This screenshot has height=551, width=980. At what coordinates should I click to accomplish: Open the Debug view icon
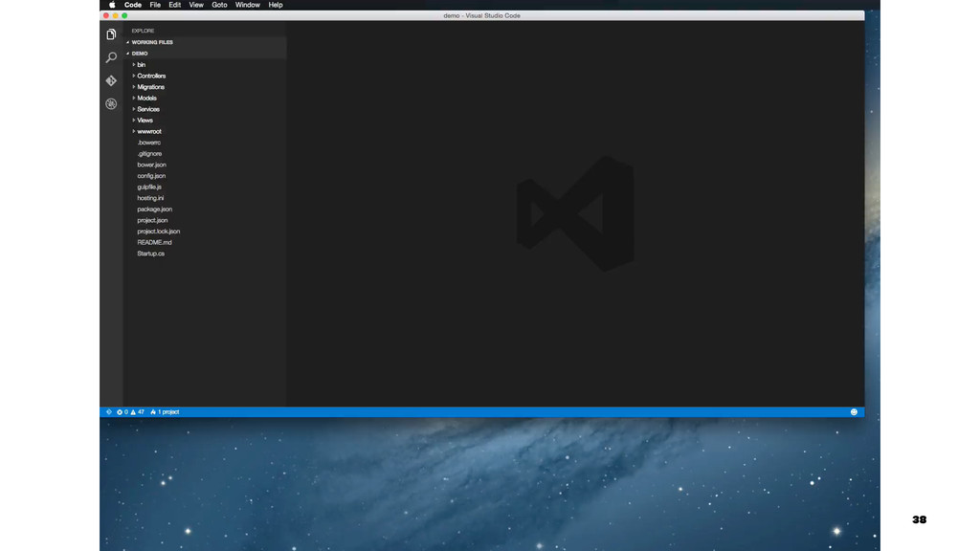click(x=111, y=103)
